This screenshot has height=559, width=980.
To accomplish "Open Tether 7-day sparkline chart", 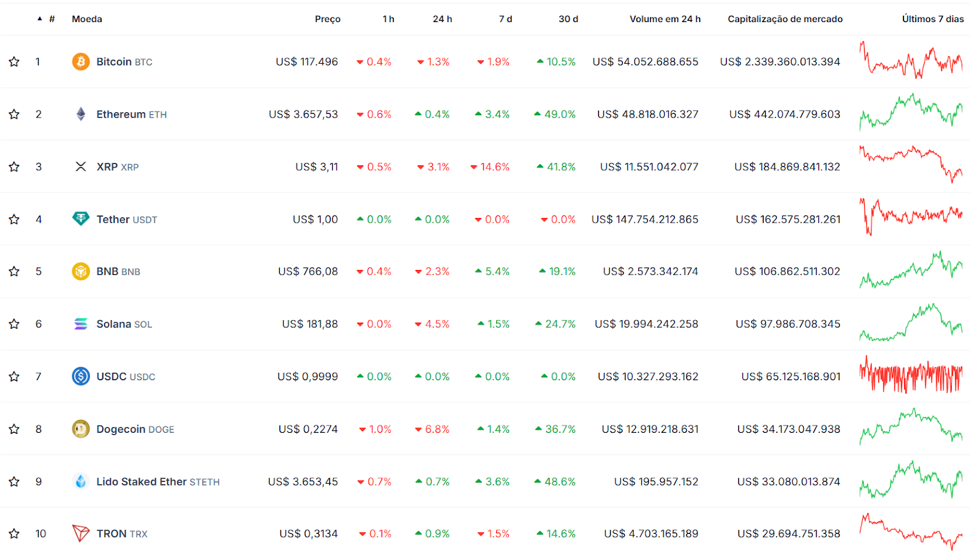I will 911,216.
